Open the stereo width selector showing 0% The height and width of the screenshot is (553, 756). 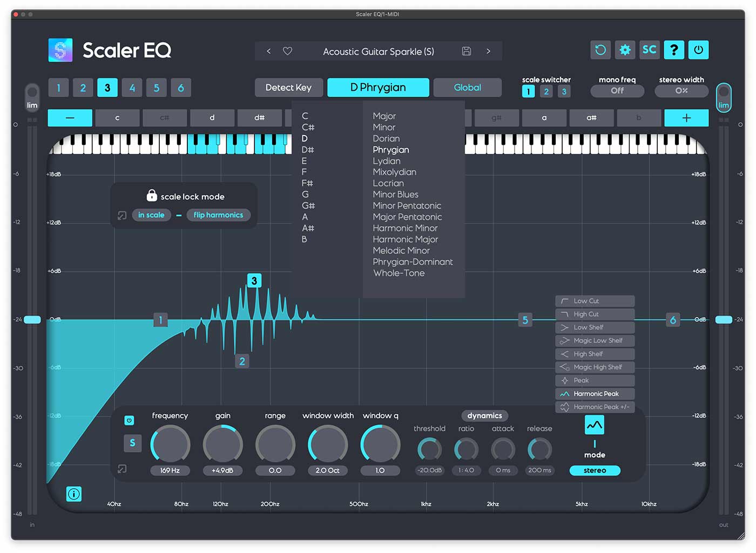coord(681,91)
